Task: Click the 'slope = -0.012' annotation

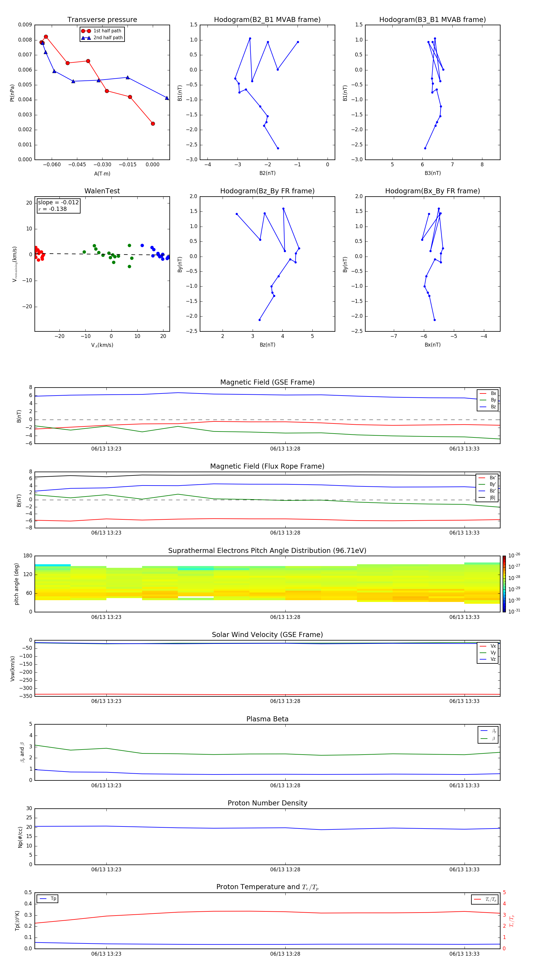Action: coord(58,203)
